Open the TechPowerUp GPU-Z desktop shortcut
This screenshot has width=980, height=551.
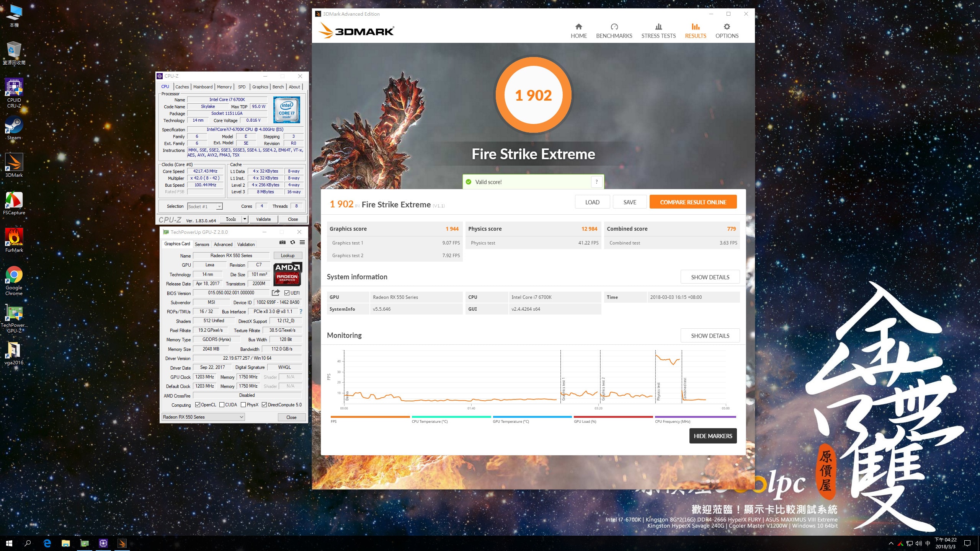[14, 319]
